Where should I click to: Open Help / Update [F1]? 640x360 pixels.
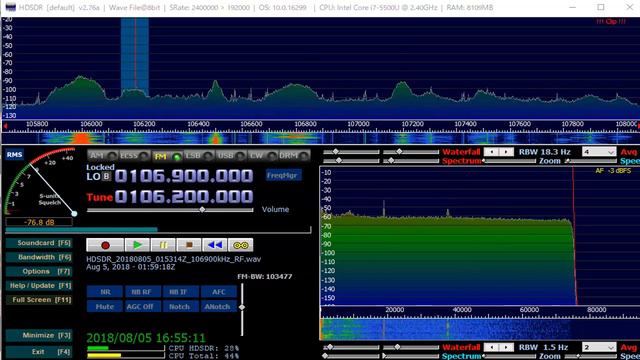point(39,286)
